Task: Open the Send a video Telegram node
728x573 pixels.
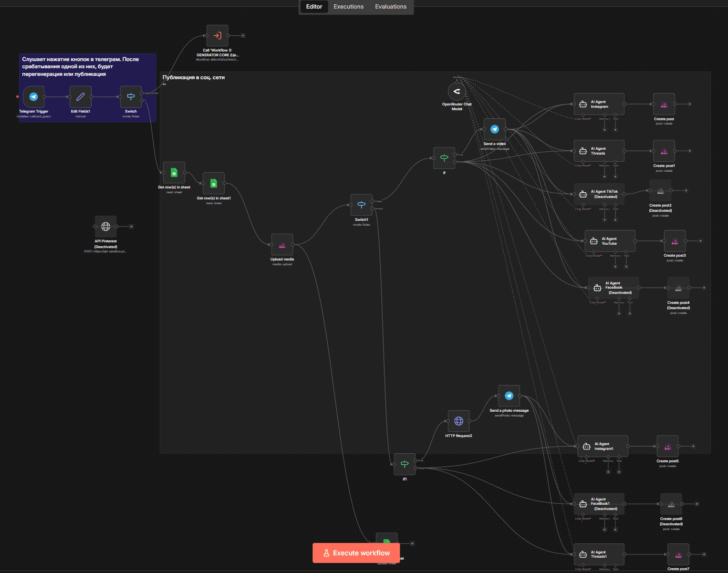Action: pos(495,129)
